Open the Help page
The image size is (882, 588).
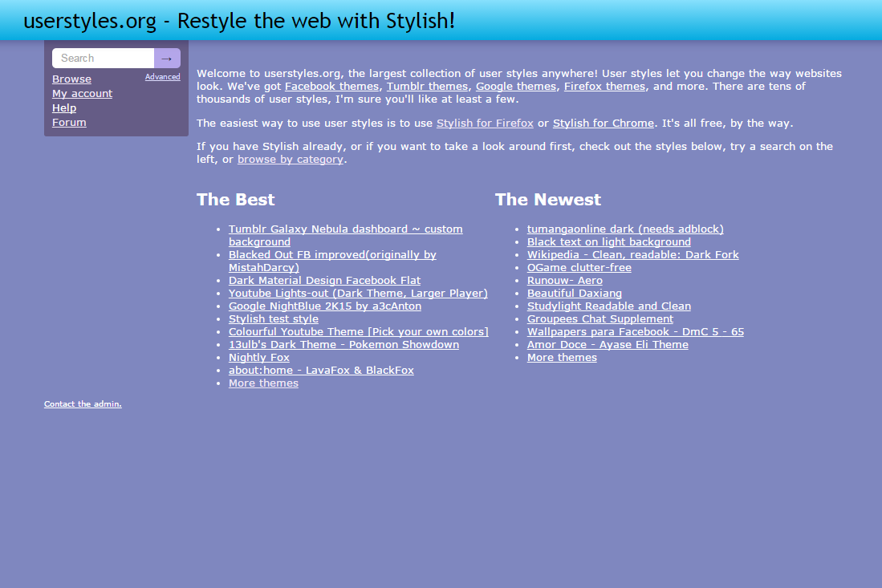pos(64,108)
